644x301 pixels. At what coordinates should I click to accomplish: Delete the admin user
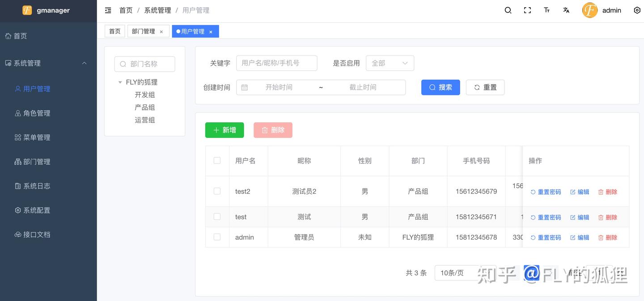point(608,237)
